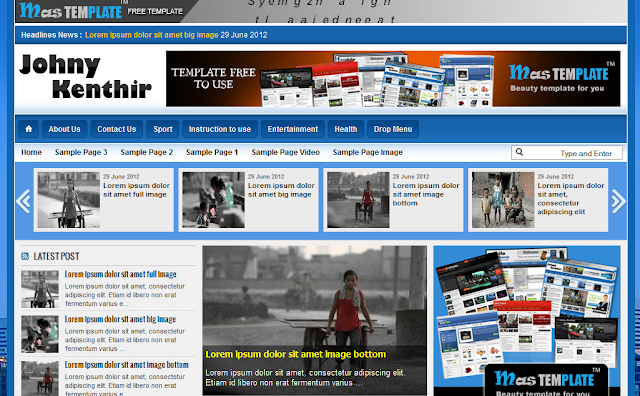The width and height of the screenshot is (640, 396).
Task: Click the home icon in blue navigation bar
Action: [29, 129]
